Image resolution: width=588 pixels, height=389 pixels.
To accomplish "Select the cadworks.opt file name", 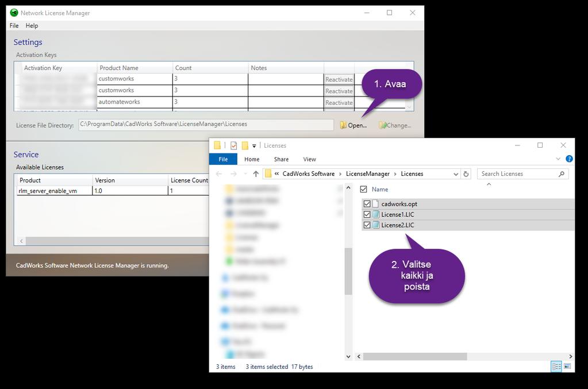I will pyautogui.click(x=399, y=204).
